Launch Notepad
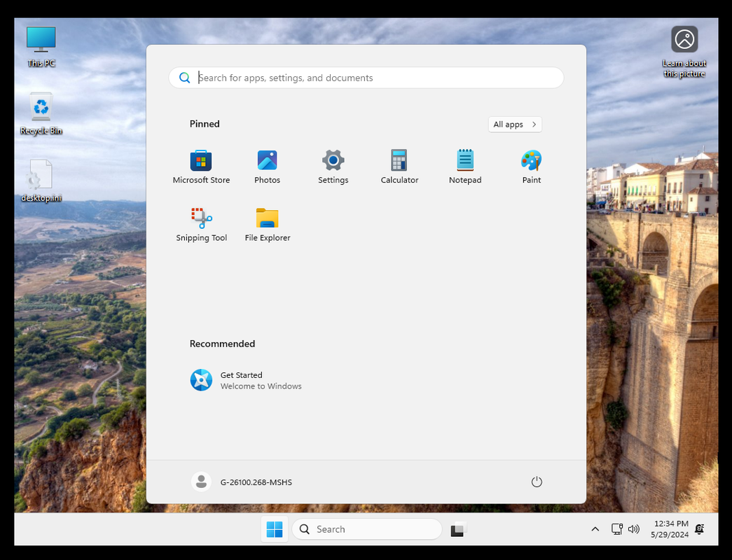 click(465, 167)
